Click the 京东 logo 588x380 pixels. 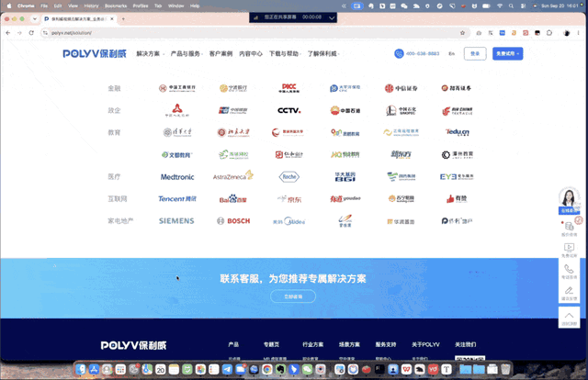tap(289, 199)
